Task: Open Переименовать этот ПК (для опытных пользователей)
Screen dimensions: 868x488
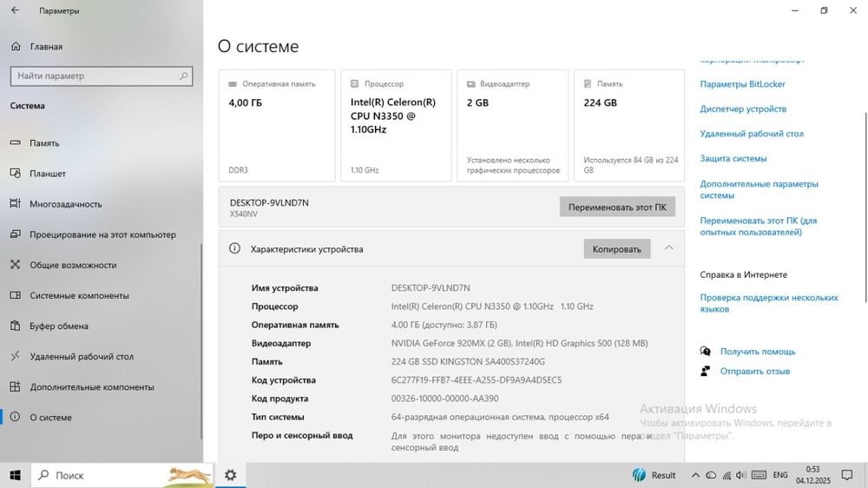Action: coord(759,226)
